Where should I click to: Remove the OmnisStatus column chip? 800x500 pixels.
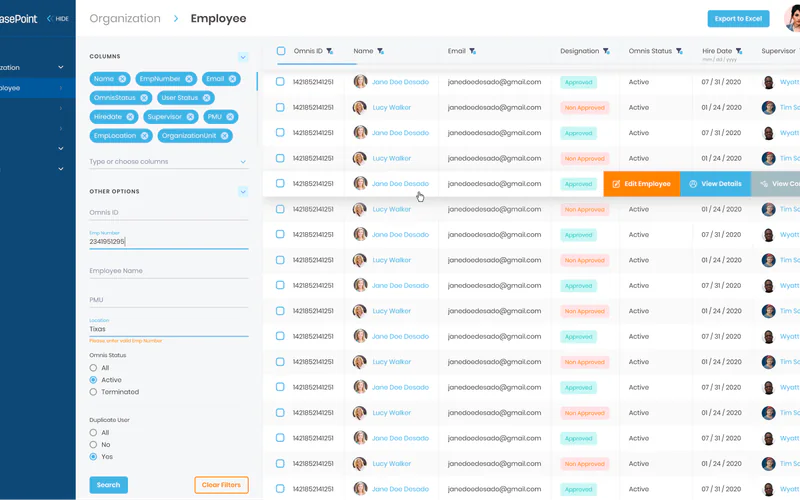coord(144,98)
